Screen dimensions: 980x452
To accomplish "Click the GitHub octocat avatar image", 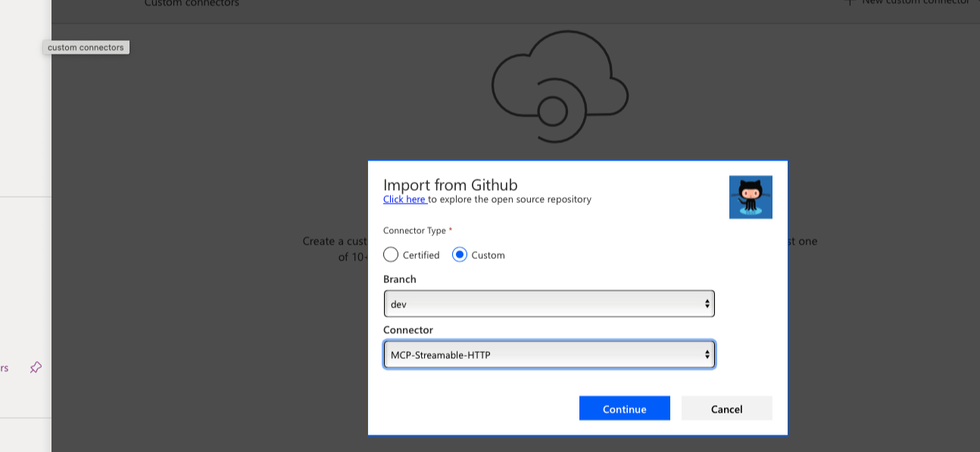I will [751, 197].
